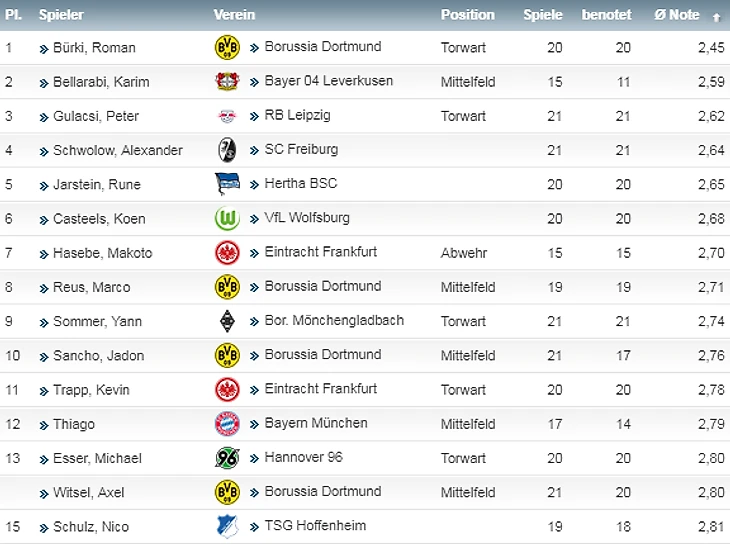Click the TSG Hoffenheim crest

[227, 526]
